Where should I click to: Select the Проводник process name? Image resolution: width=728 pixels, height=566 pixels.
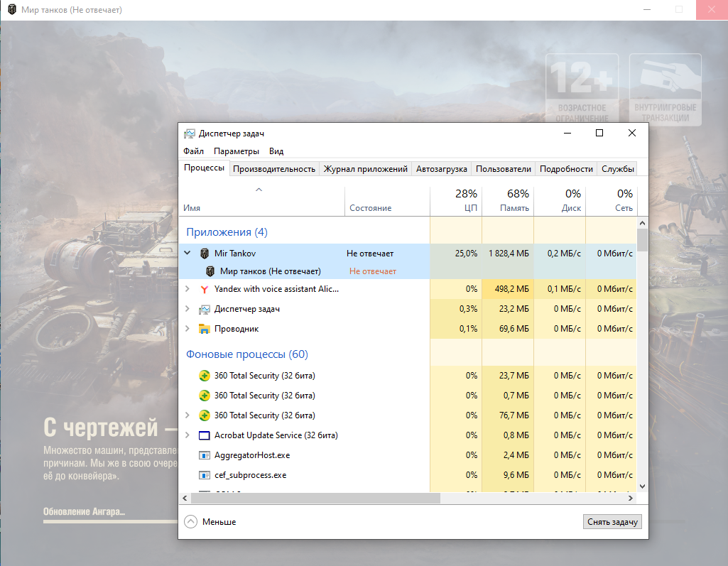[237, 330]
